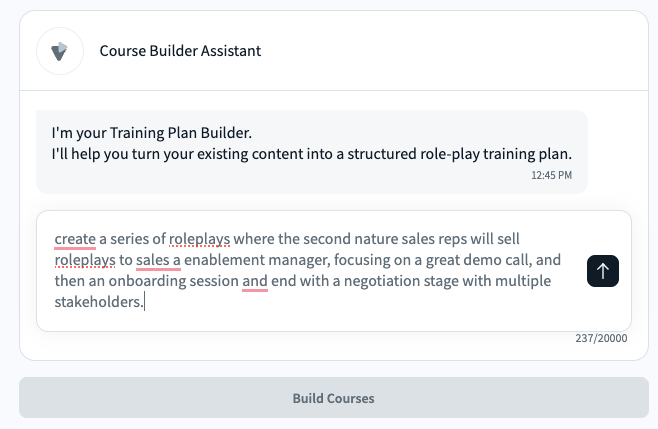Viewport: 658px width, 429px height.
Task: Click the underlined word "create" in the input
Action: point(75,239)
